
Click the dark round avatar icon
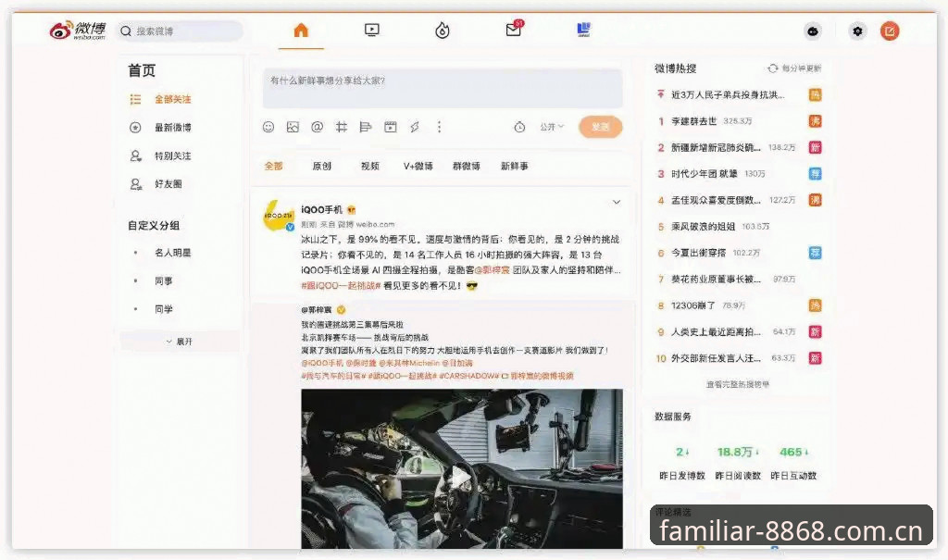813,31
